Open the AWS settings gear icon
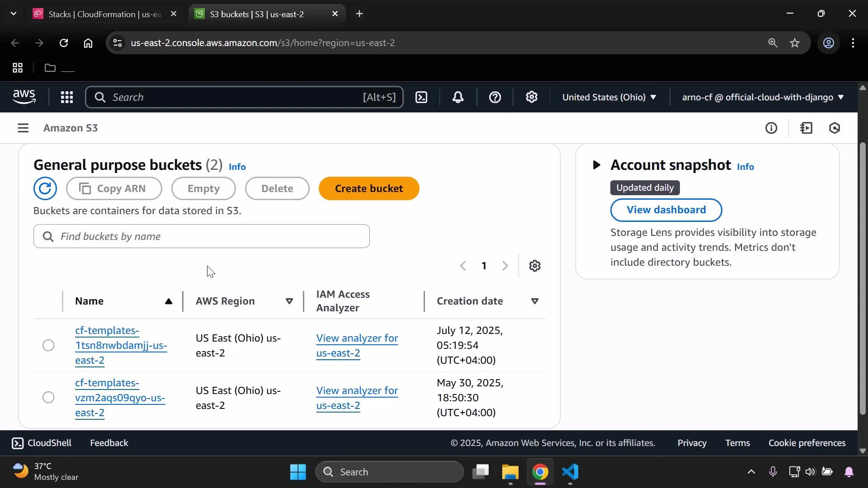Viewport: 868px width, 488px height. tap(532, 97)
